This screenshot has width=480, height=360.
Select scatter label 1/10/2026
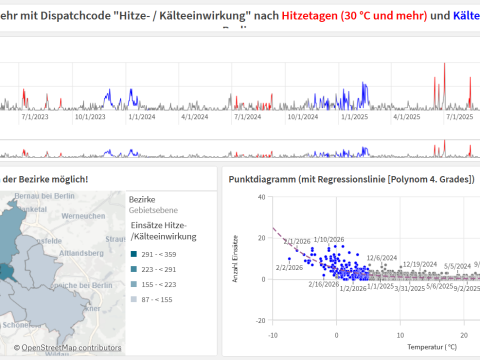[x=329, y=240]
